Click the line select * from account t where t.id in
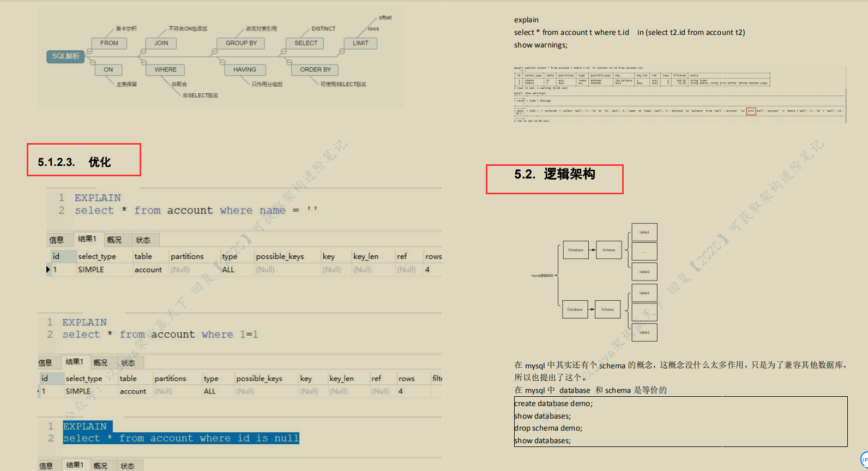 [x=629, y=32]
